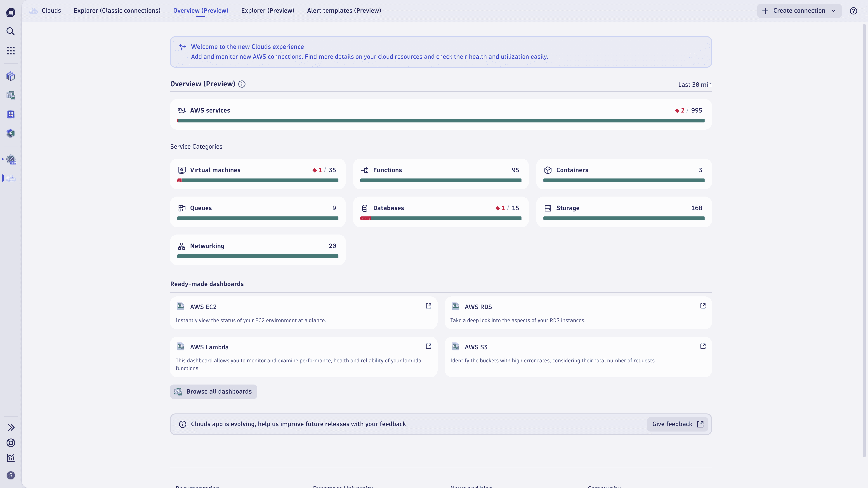Click the Databases cylinder icon
868x488 pixels.
coord(365,208)
